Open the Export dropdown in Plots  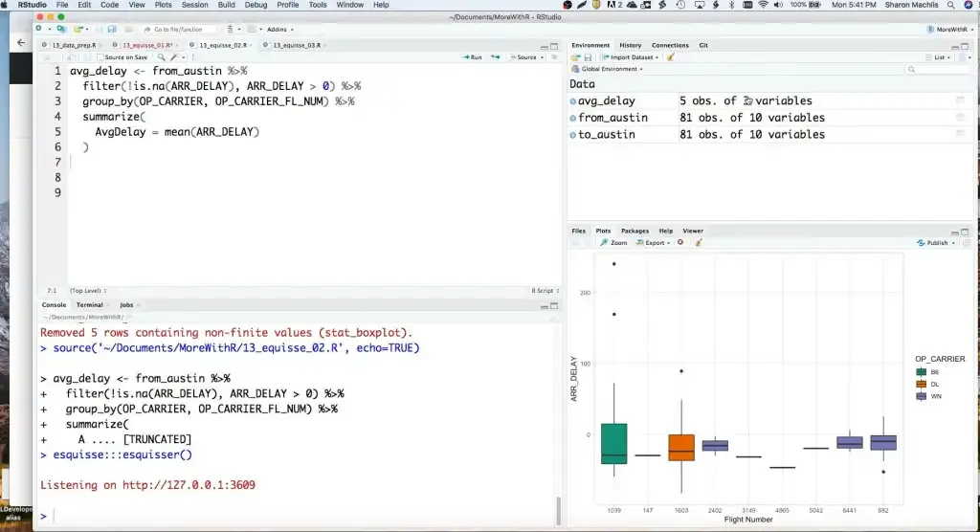(x=653, y=242)
